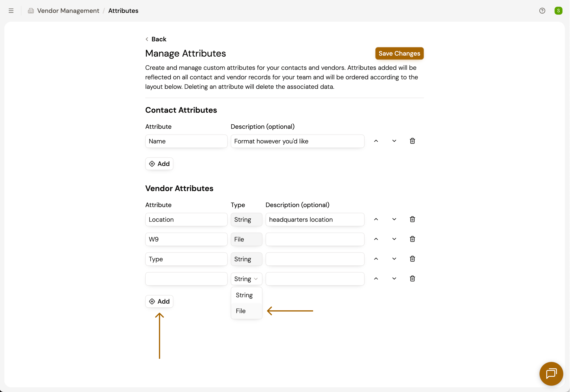Move the Type attribute up
Viewport: 570px width, 392px height.
point(376,259)
